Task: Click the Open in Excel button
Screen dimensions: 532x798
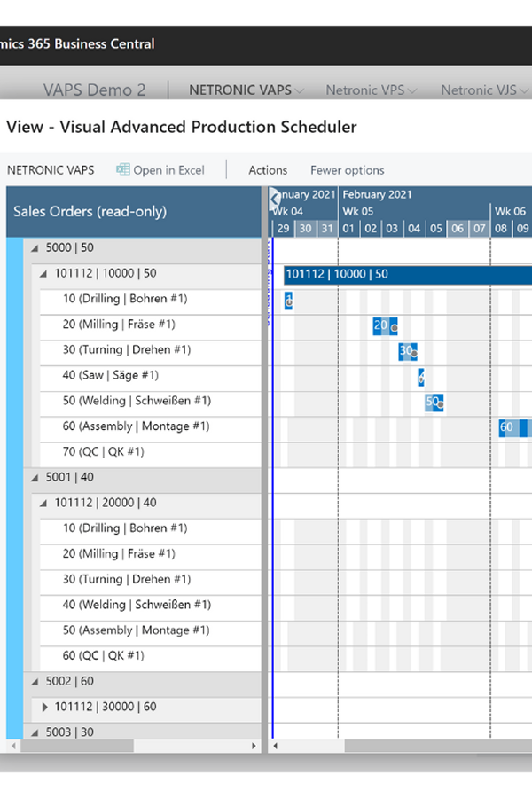Action: [168, 170]
